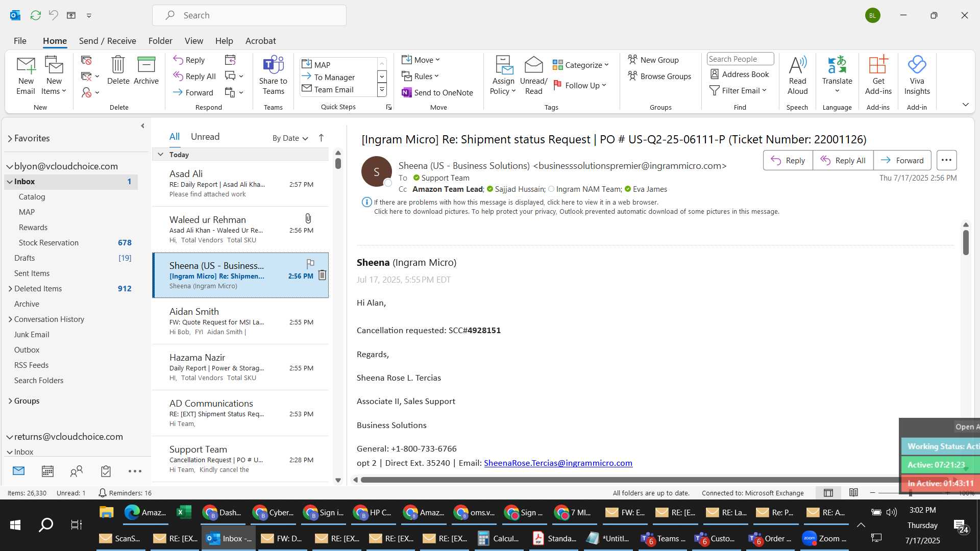The height and width of the screenshot is (551, 980).
Task: Collapse the Today group in message list
Action: [160, 155]
